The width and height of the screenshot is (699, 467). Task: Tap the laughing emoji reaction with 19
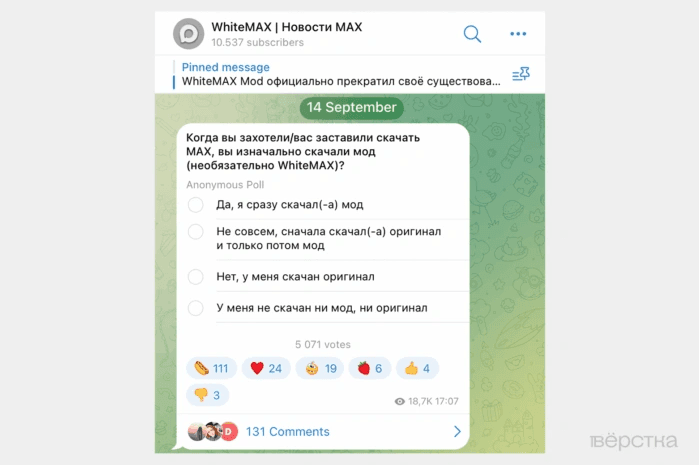(320, 369)
